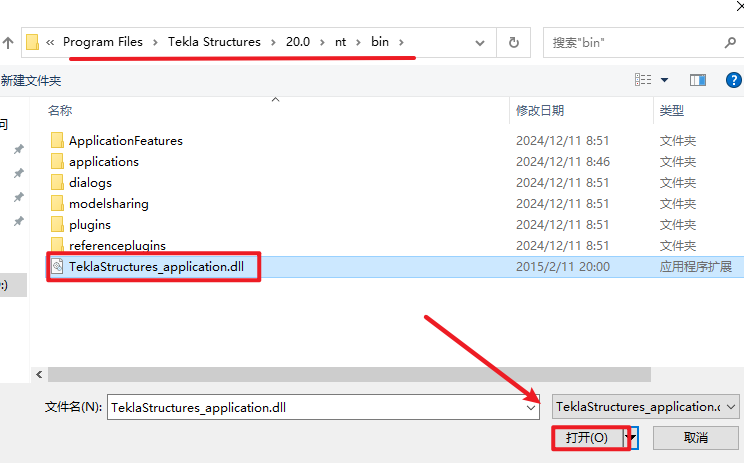Screen dimensions: 744x463
Task: Select the modelsharing folder icon
Action: 57,203
